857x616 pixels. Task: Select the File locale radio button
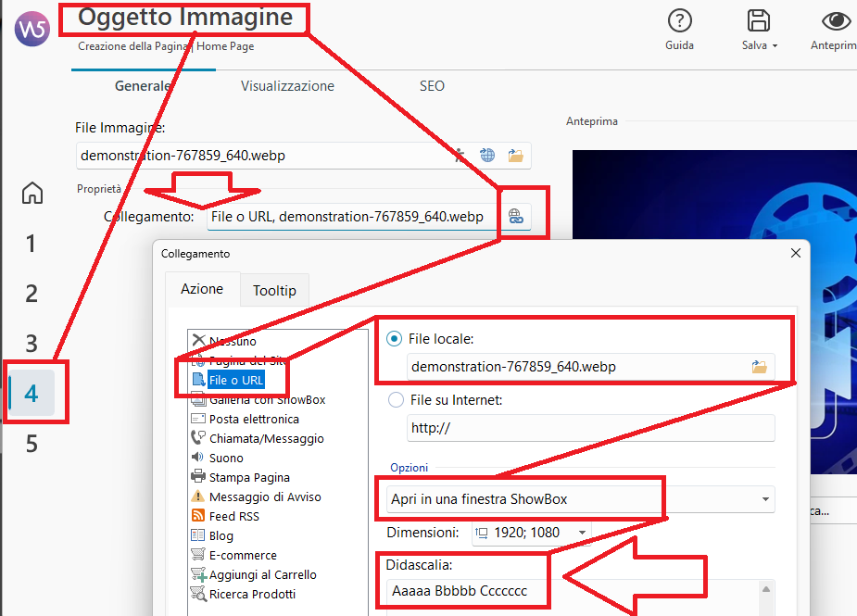395,339
